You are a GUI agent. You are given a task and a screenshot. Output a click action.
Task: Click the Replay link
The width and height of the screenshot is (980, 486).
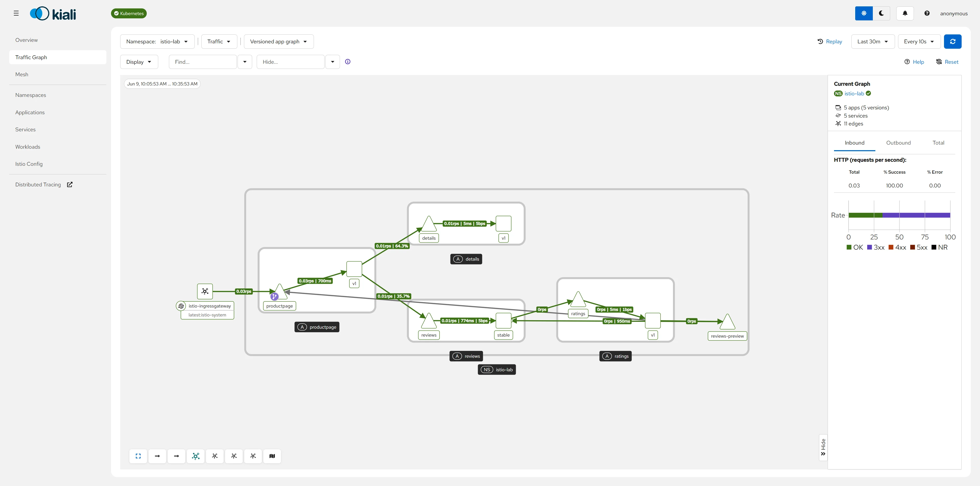tap(830, 41)
